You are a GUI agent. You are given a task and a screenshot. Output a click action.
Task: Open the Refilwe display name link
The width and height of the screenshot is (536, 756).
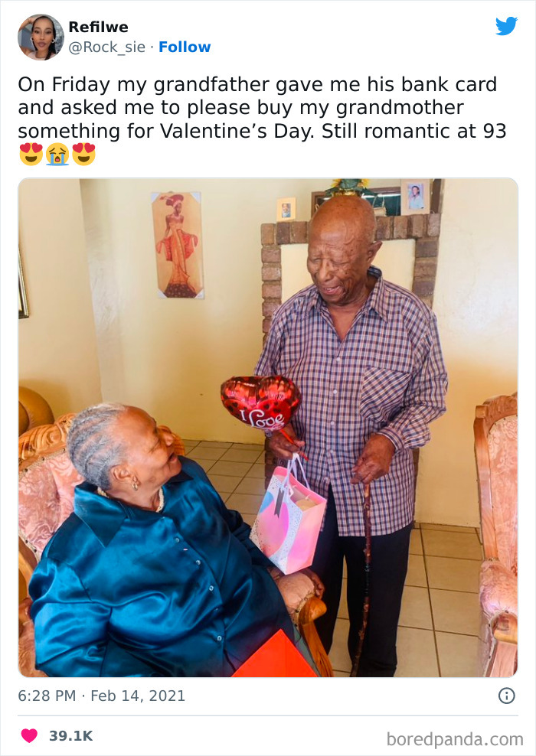99,27
